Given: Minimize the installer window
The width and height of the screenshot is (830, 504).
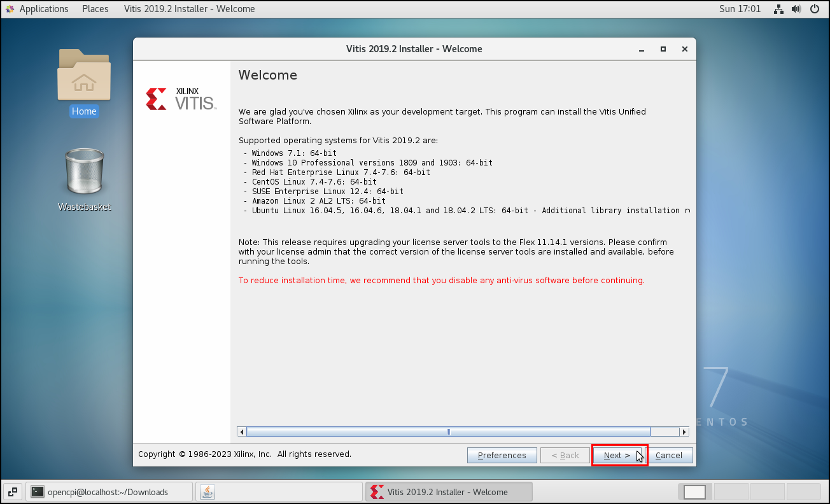Looking at the screenshot, I should 642,49.
